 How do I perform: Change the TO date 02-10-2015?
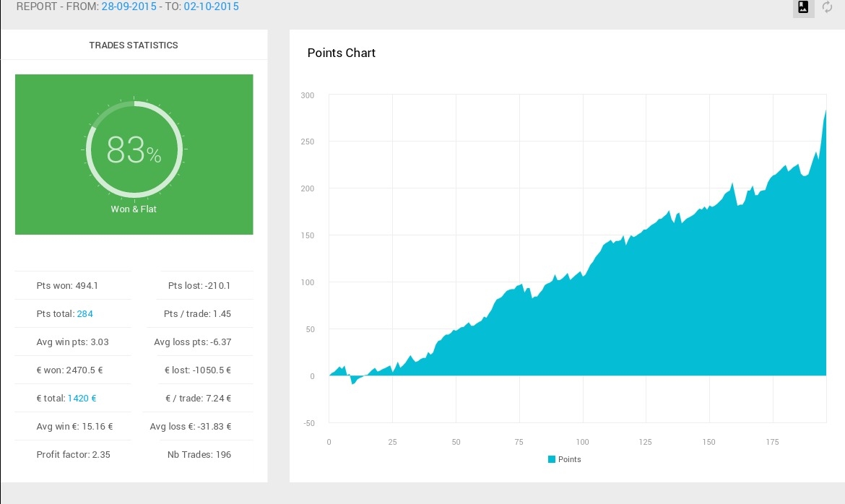click(x=211, y=6)
